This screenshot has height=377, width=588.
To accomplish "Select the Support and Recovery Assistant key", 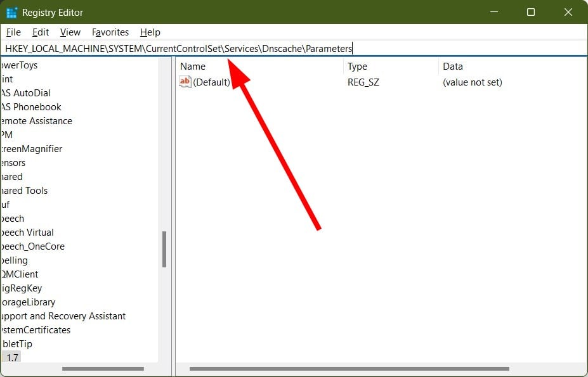I will pos(63,316).
